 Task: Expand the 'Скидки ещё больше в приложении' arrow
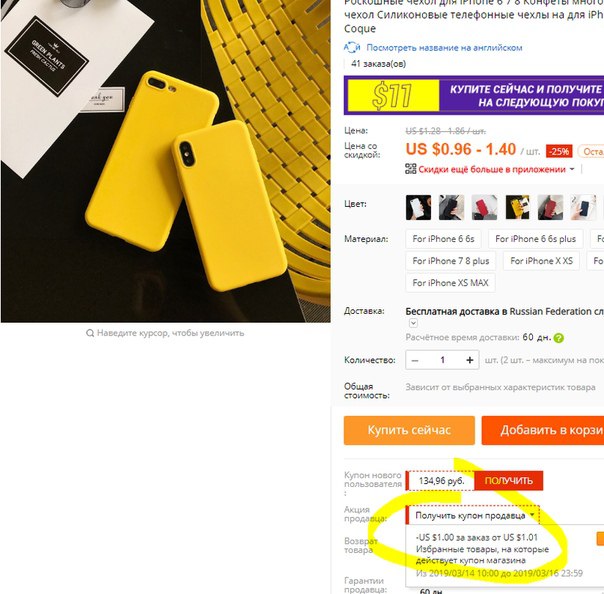click(572, 169)
